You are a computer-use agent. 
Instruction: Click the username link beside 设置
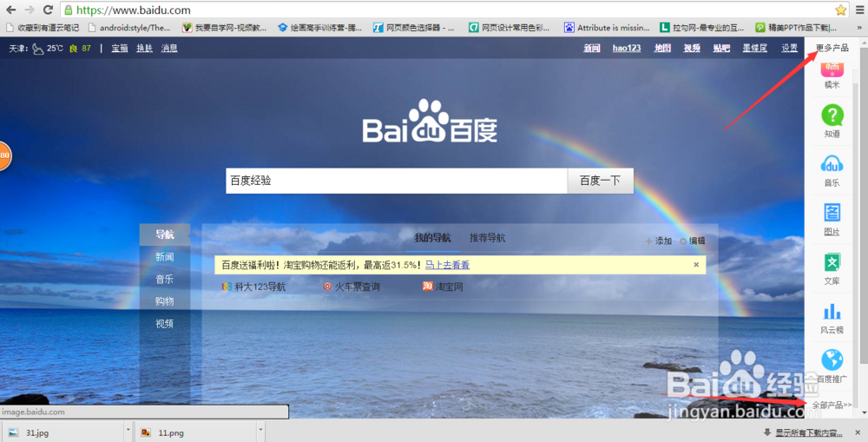pyautogui.click(x=754, y=48)
